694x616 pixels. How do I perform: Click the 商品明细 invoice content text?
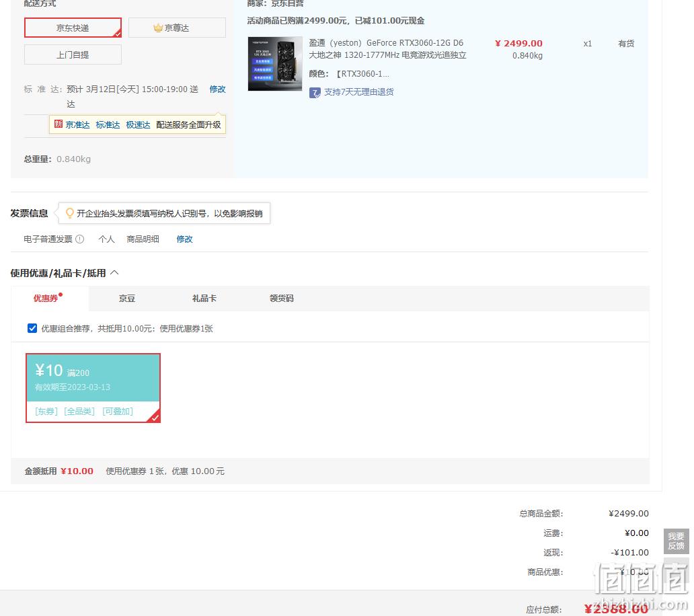(143, 239)
